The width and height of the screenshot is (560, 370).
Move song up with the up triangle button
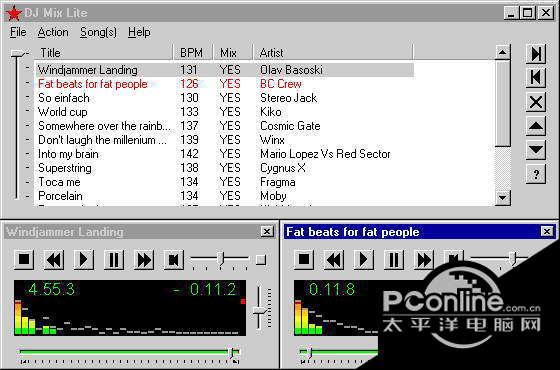point(536,126)
